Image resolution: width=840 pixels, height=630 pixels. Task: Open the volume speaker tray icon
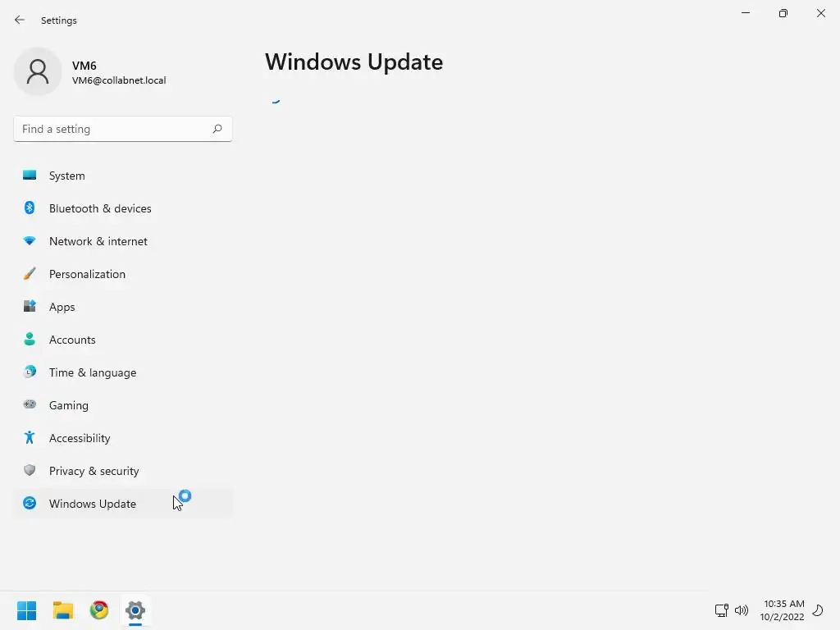pos(742,610)
